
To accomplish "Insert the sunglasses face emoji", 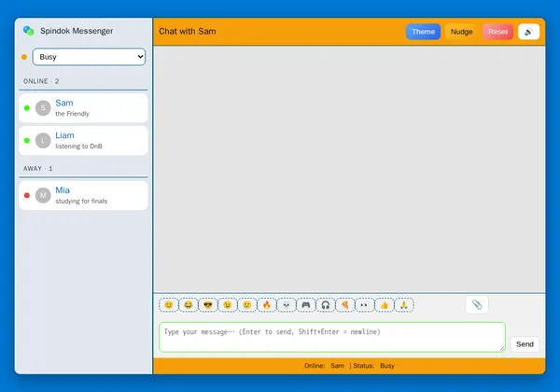I will coord(208,305).
